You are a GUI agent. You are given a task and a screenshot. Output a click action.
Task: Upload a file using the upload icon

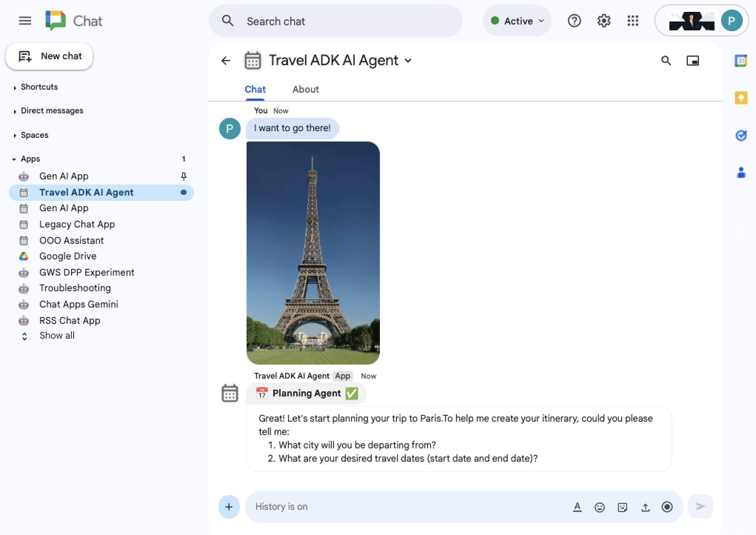click(645, 506)
